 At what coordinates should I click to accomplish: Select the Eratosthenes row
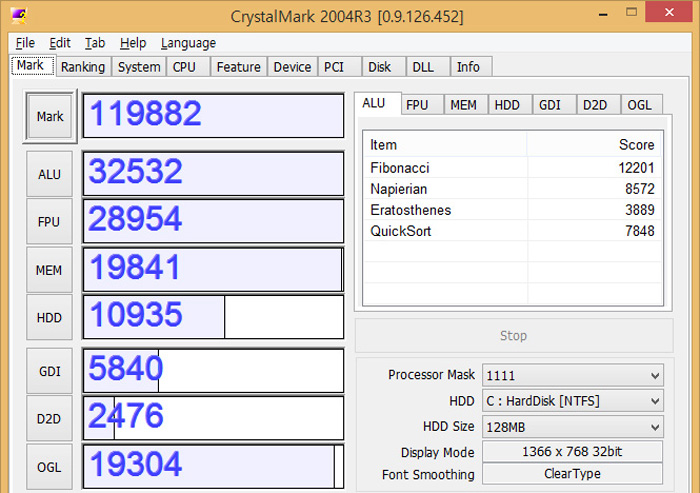513,209
